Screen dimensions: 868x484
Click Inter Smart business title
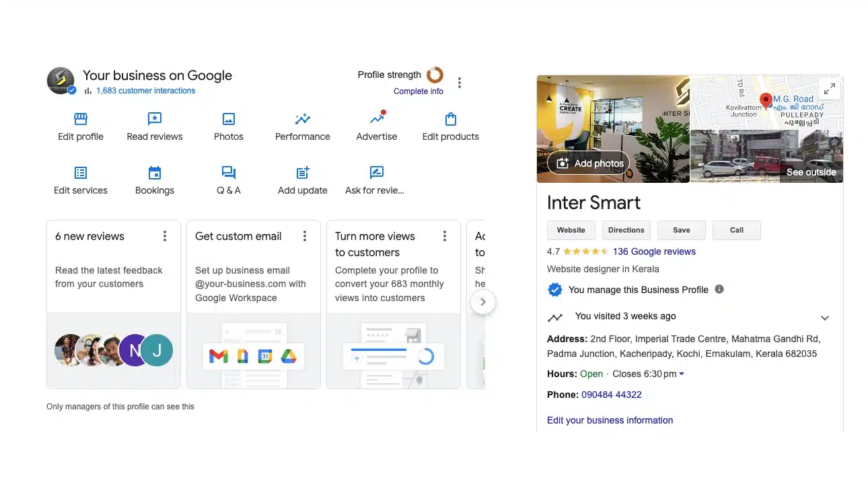point(593,202)
